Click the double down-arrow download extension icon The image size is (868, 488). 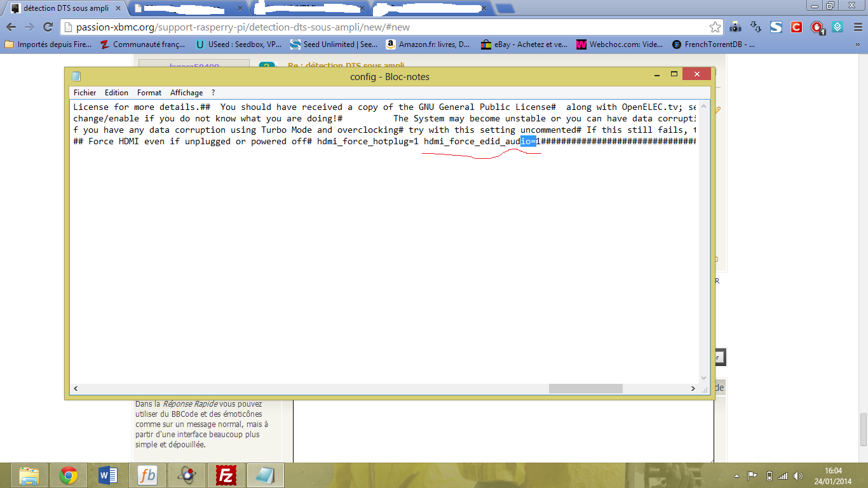756,27
